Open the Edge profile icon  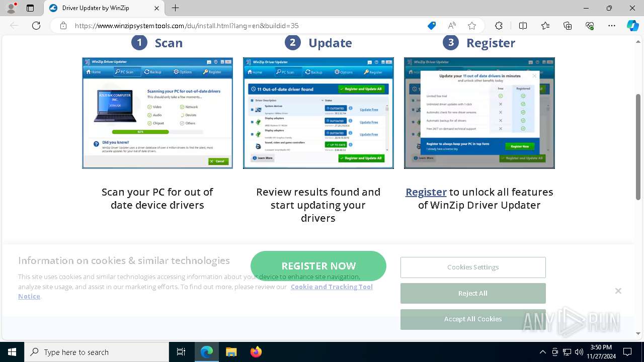point(11,8)
